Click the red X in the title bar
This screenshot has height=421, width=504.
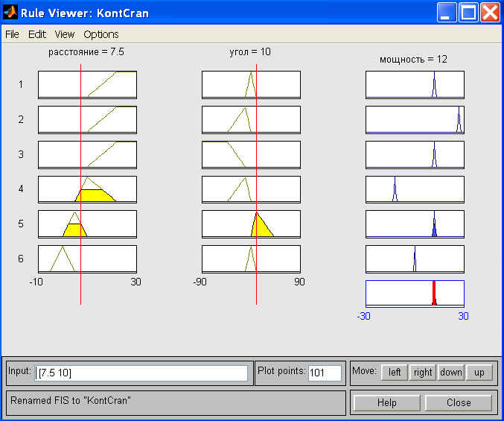tap(490, 13)
